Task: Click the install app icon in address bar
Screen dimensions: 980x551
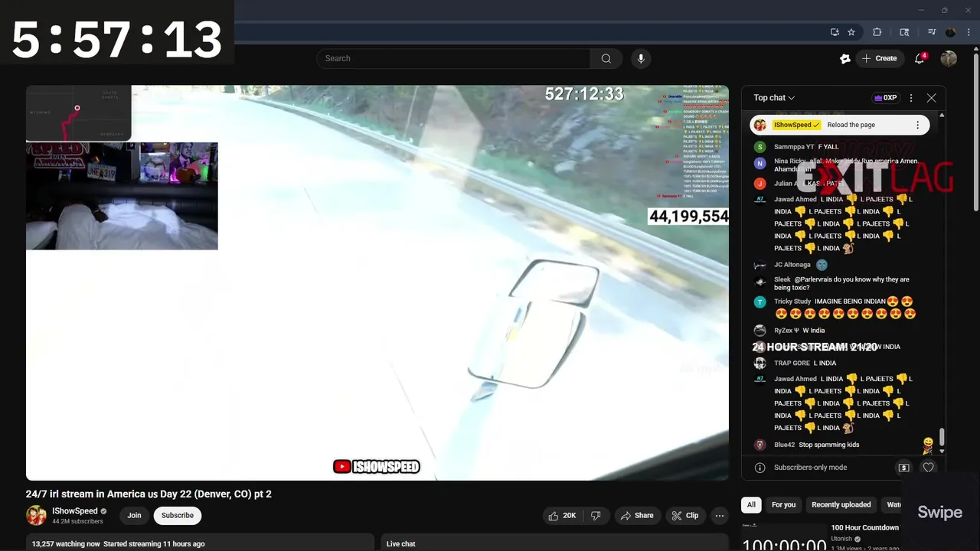Action: click(x=835, y=32)
